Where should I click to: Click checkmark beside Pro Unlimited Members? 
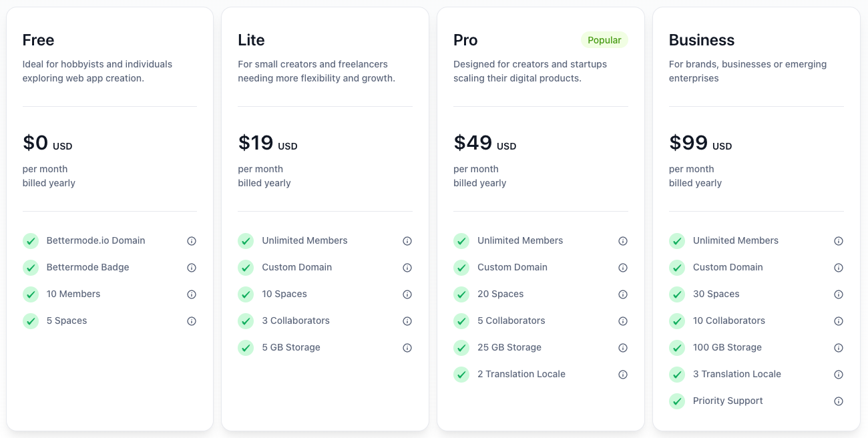pyautogui.click(x=461, y=241)
